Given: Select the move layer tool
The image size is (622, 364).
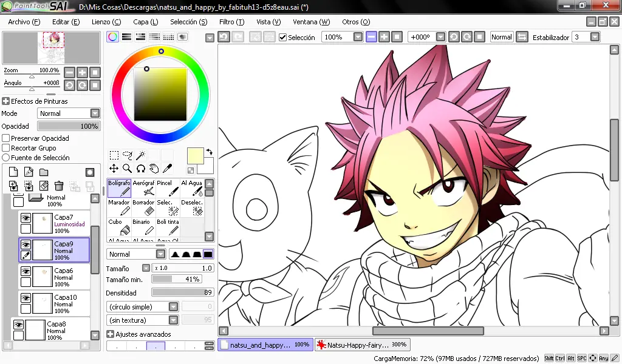Looking at the screenshot, I should [114, 168].
